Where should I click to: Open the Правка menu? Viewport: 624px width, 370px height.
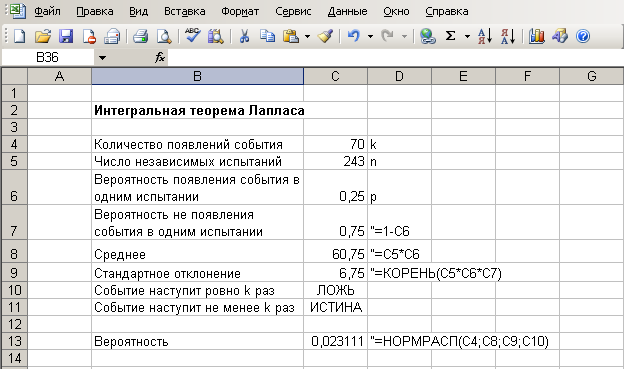(x=95, y=11)
